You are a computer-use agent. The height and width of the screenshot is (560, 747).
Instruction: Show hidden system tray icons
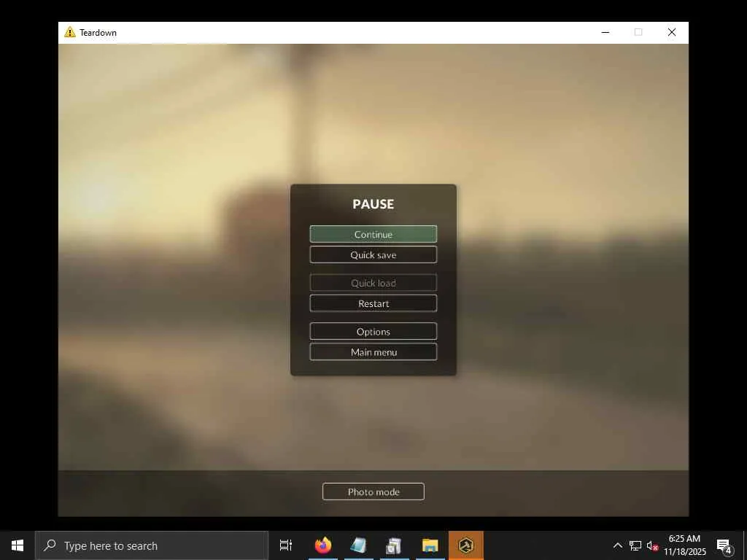(617, 545)
